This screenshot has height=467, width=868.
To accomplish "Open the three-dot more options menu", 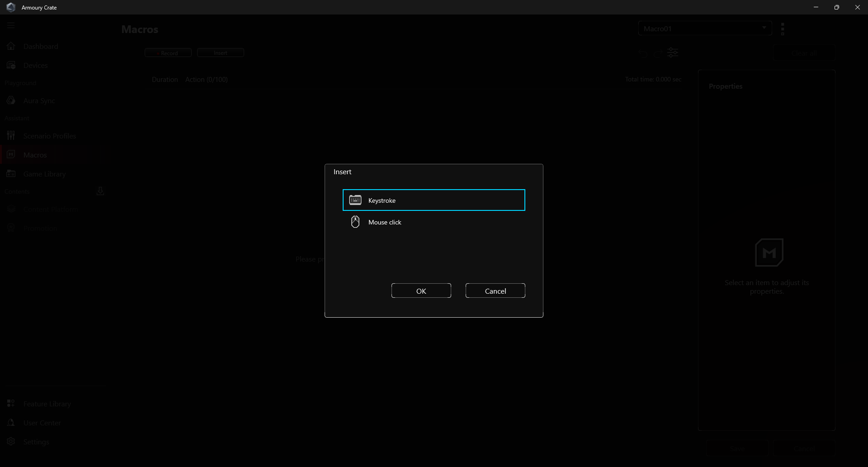I will tap(783, 29).
